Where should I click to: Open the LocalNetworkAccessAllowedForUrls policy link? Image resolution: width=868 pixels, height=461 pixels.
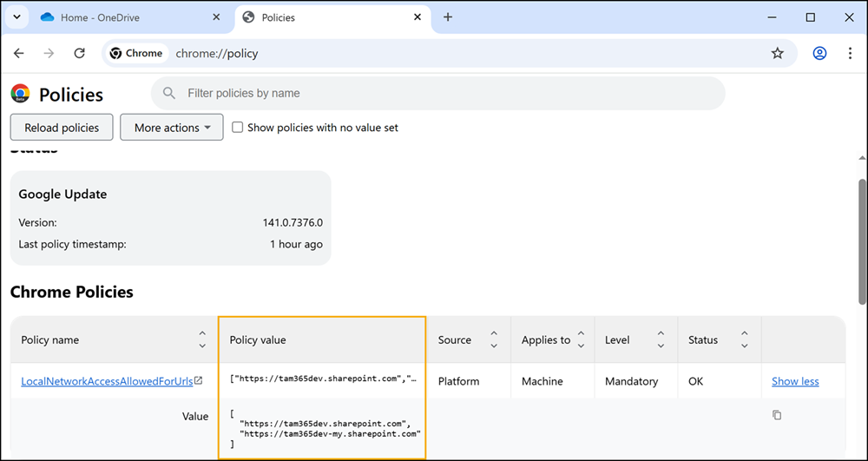click(107, 381)
